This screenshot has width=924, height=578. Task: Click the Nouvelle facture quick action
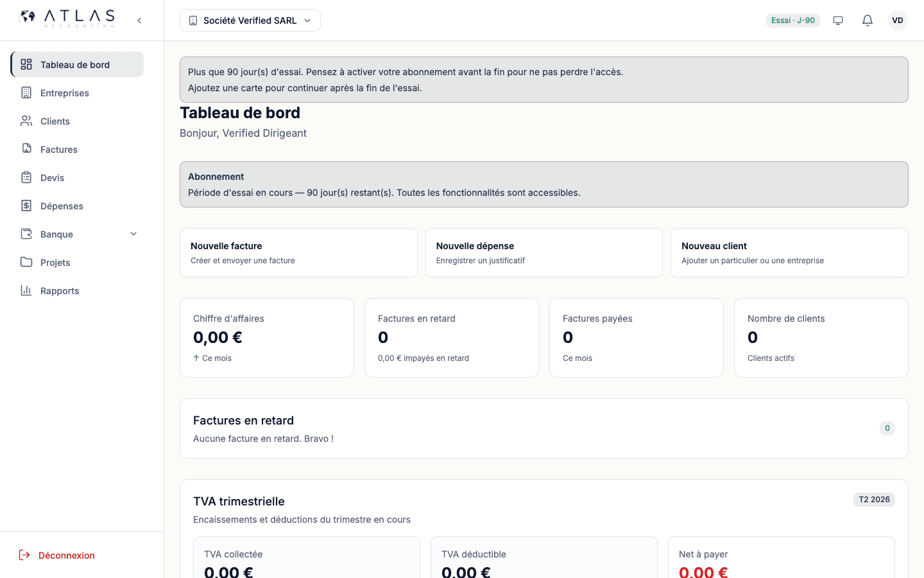click(x=298, y=252)
